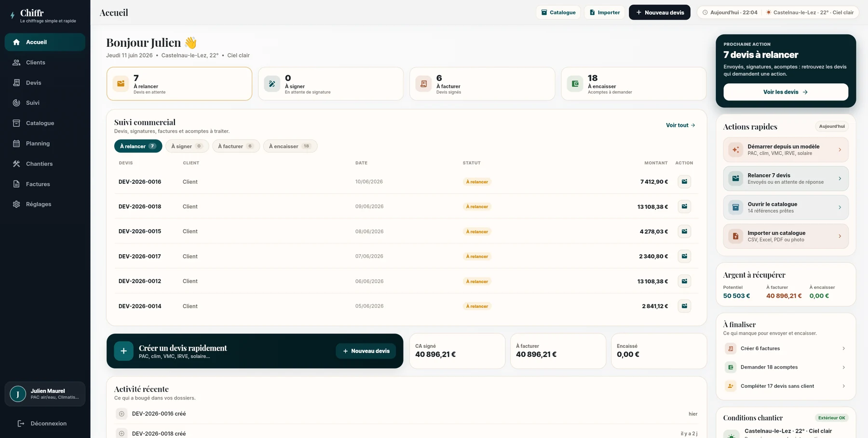
Task: Send reminder for DEV-2026-0012
Action: 684,281
